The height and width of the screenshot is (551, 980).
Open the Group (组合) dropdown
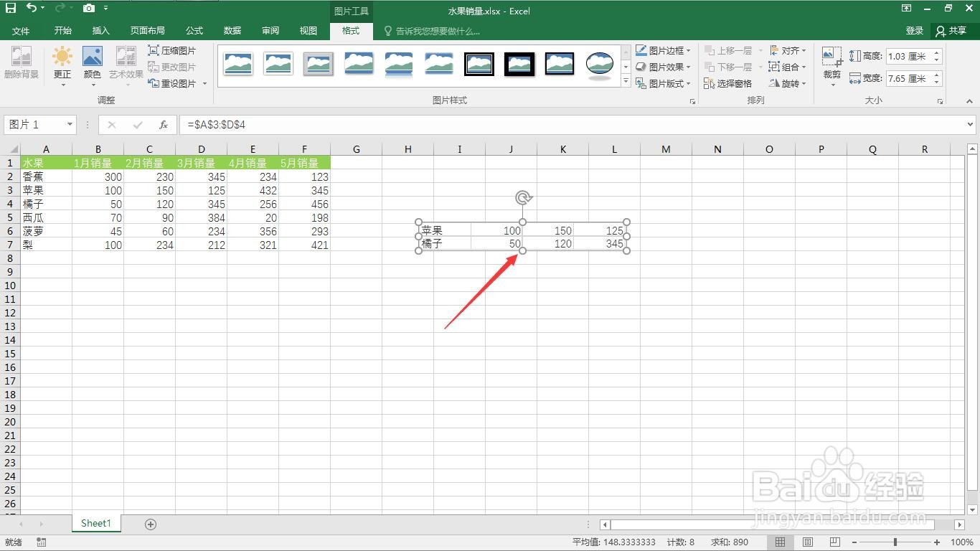click(x=788, y=67)
